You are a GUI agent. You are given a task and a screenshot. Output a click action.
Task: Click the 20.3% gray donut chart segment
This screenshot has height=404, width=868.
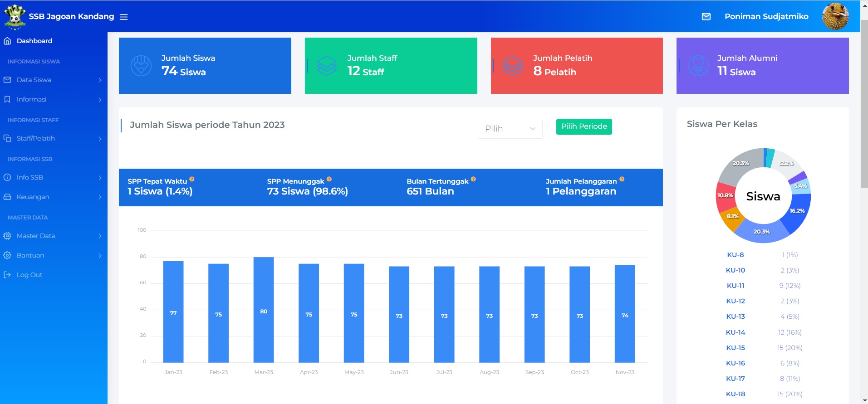(x=739, y=166)
